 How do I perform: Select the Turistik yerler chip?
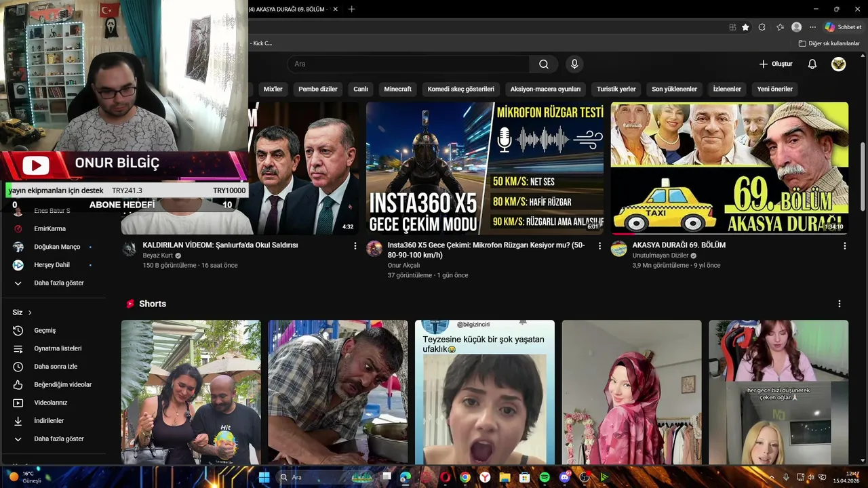(616, 89)
